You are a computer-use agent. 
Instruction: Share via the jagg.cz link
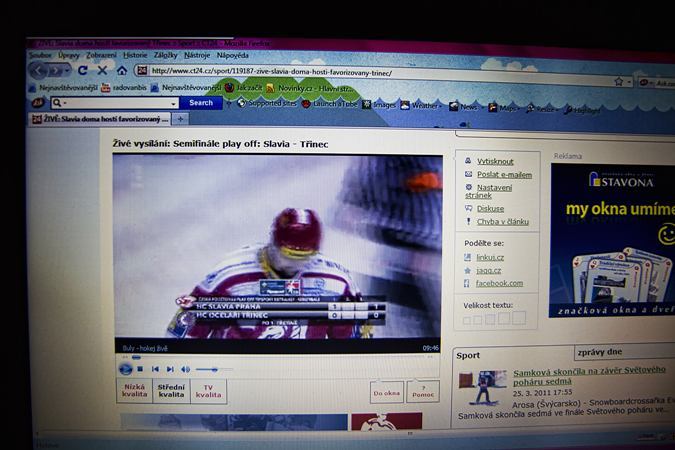click(x=488, y=270)
